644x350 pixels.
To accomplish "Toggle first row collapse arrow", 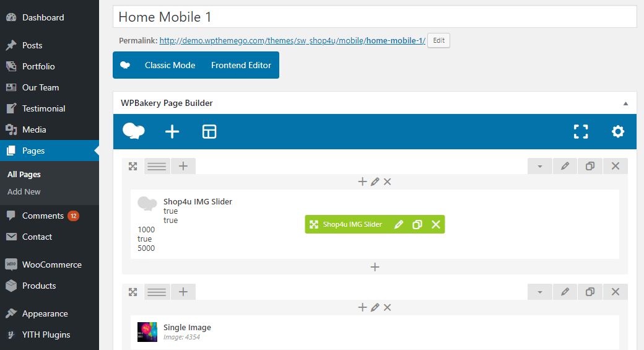I will coord(540,166).
